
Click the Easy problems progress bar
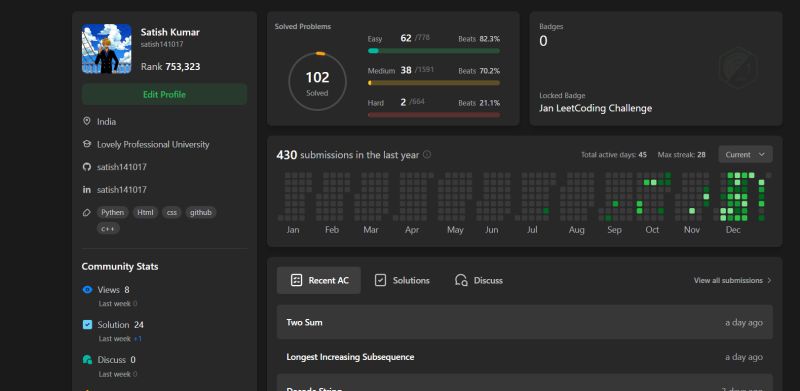click(434, 51)
